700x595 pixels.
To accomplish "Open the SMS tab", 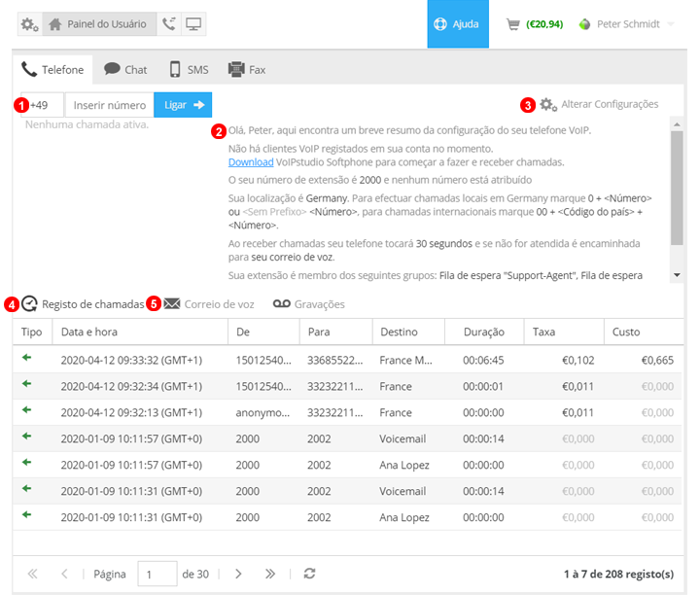I will pyautogui.click(x=188, y=70).
